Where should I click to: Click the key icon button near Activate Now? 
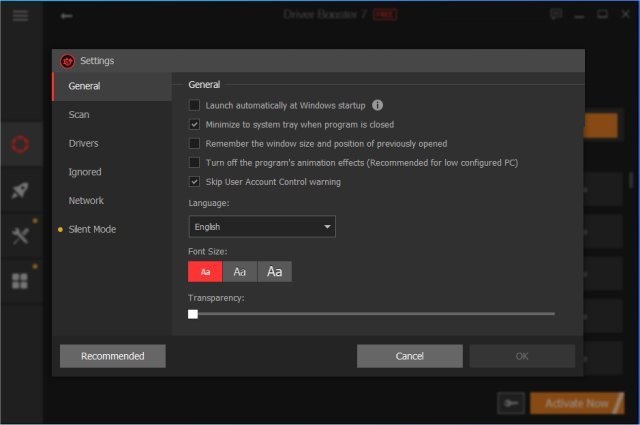coord(511,403)
